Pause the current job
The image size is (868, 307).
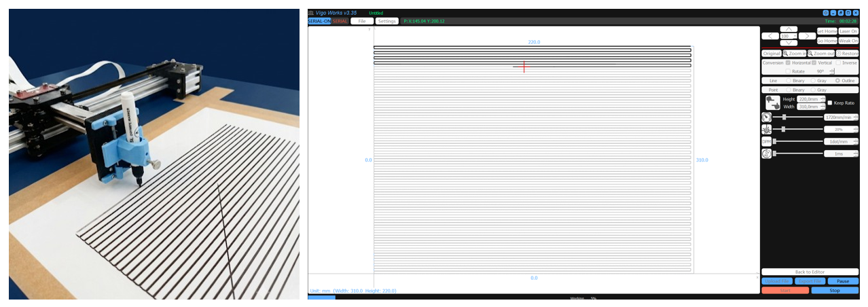click(x=842, y=281)
